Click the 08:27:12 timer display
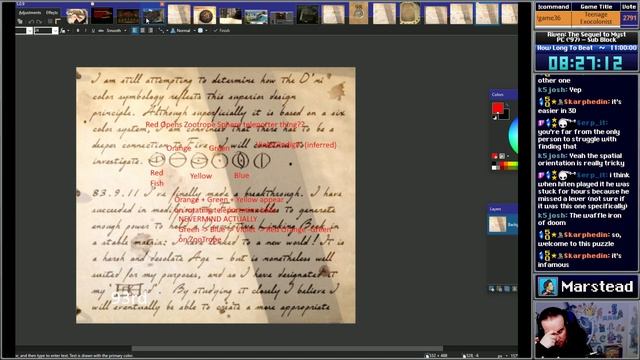640x360 pixels. [585, 63]
